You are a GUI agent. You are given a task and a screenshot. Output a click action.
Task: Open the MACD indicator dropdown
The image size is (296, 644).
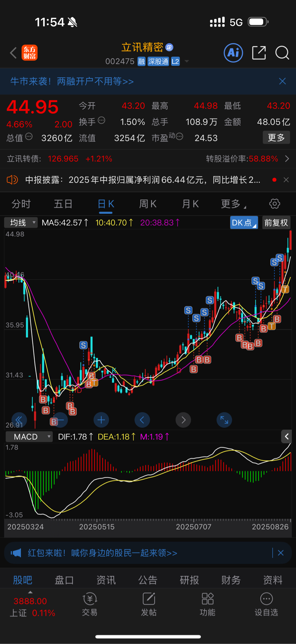[x=29, y=437]
